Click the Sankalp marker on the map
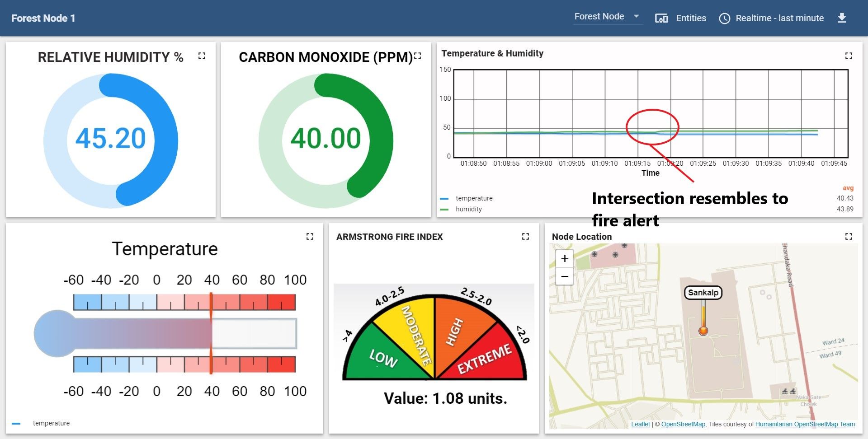The height and width of the screenshot is (439, 868). point(703,293)
